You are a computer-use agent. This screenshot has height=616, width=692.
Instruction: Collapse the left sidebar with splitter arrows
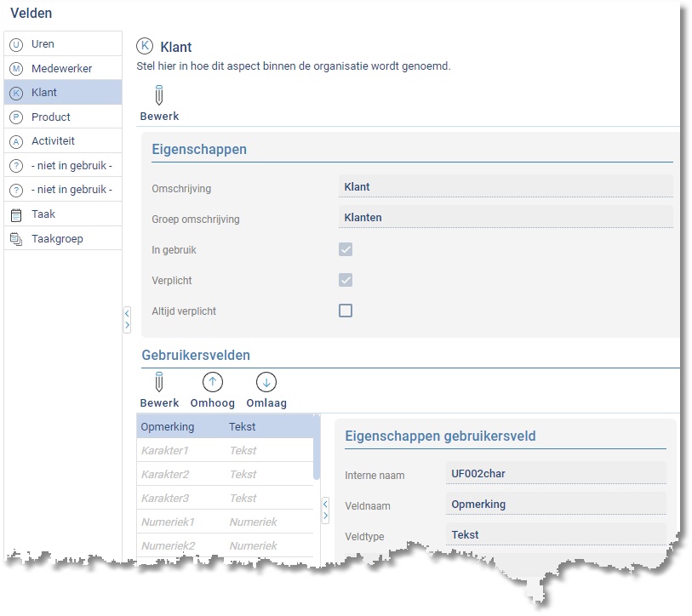click(x=127, y=320)
